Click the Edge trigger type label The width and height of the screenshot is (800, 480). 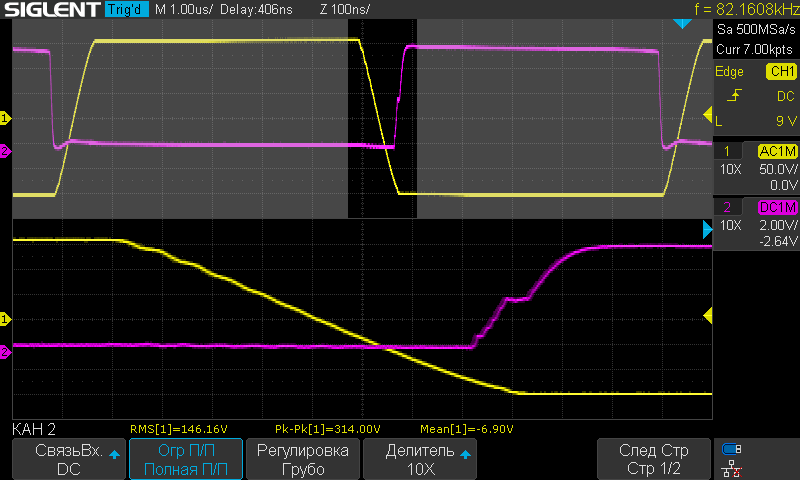click(x=729, y=72)
